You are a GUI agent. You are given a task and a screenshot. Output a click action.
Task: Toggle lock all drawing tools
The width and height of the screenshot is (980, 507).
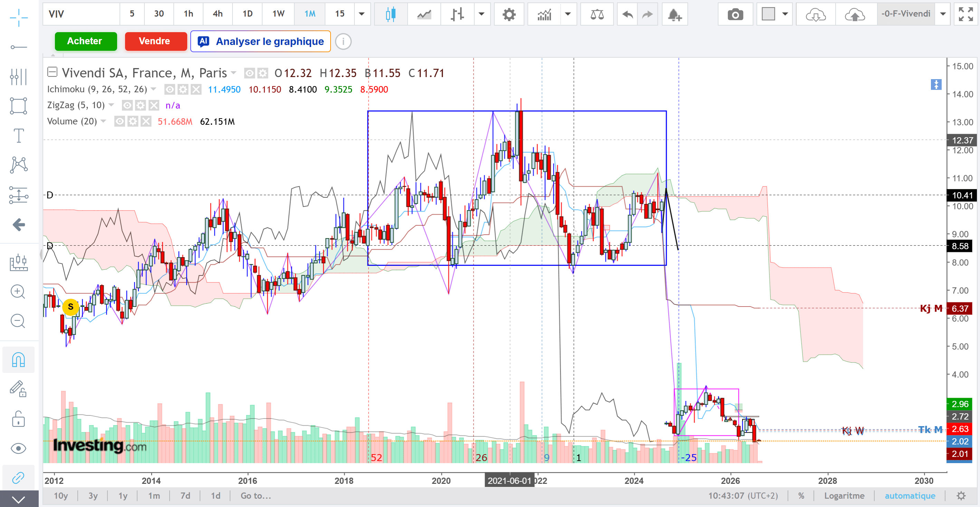click(x=18, y=419)
